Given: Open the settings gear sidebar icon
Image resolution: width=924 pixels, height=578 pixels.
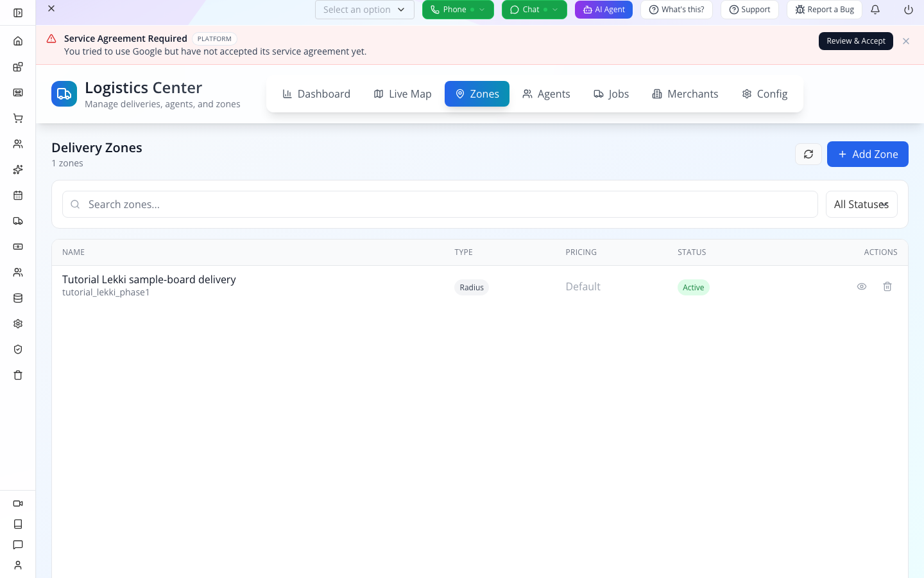Looking at the screenshot, I should (x=18, y=324).
